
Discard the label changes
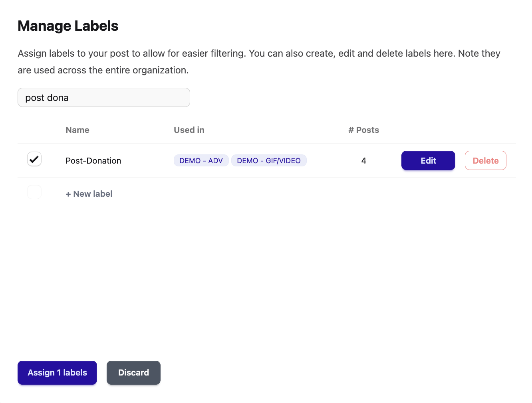pos(133,373)
